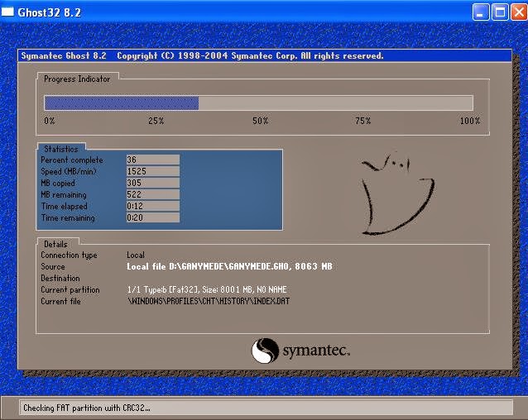Click the Time remaining label
Image resolution: width=528 pixels, height=420 pixels.
(68, 218)
